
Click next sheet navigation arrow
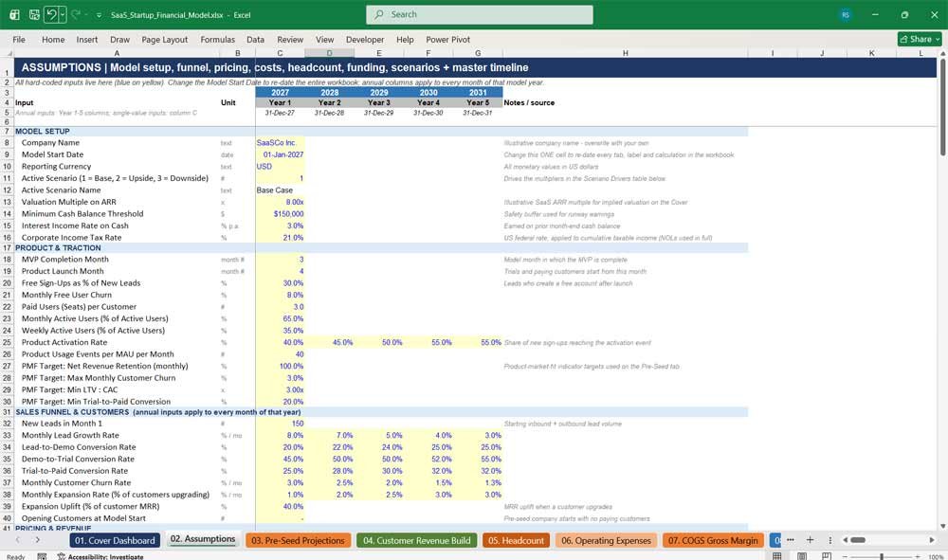pos(38,539)
